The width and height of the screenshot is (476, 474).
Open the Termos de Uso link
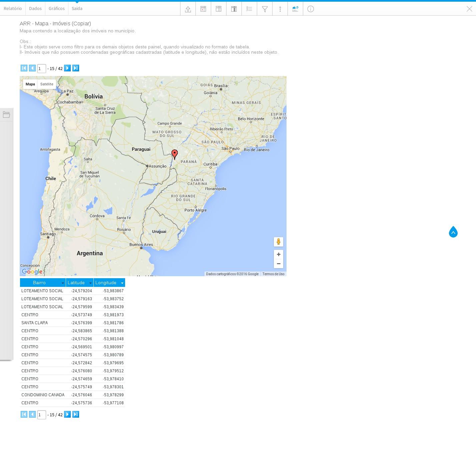pyautogui.click(x=274, y=274)
